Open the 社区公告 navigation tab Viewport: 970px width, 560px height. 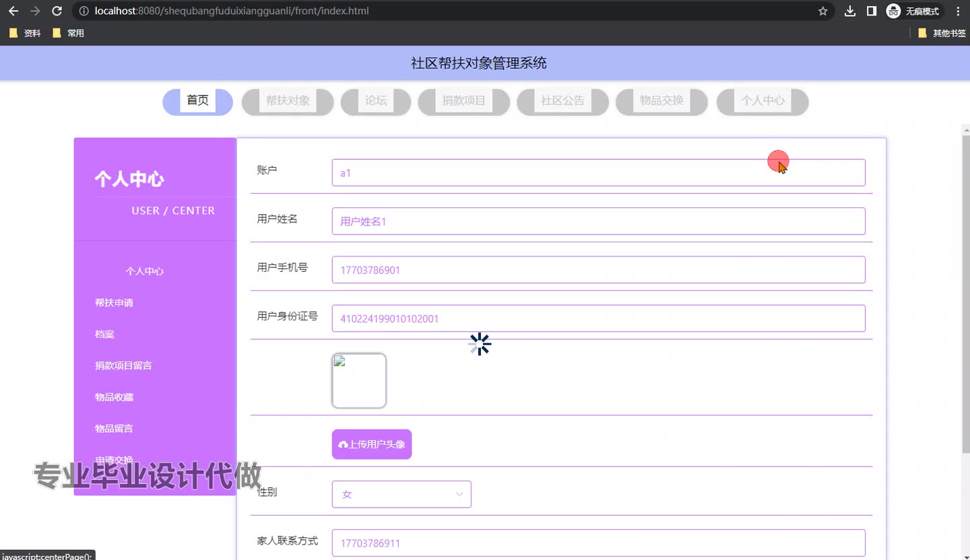pos(562,101)
